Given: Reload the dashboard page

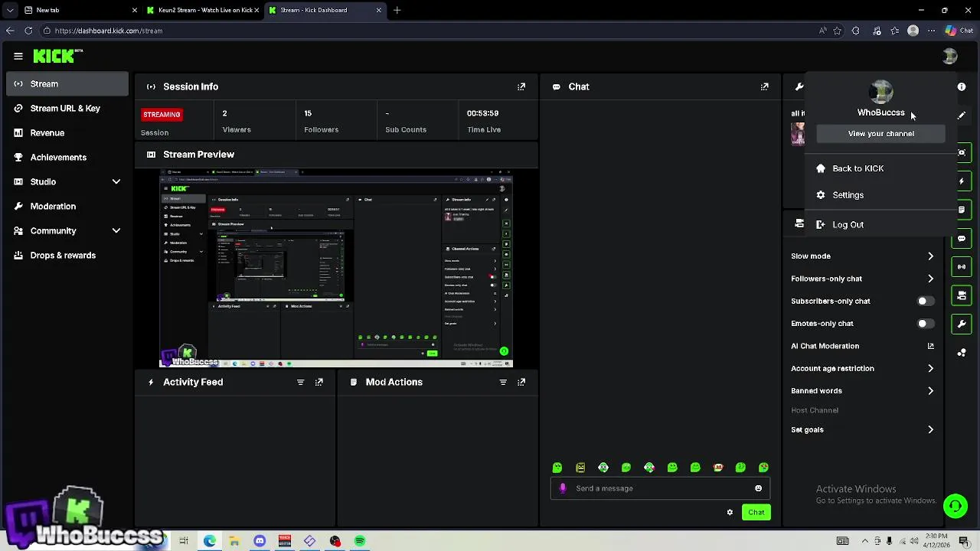Looking at the screenshot, I should 28,31.
